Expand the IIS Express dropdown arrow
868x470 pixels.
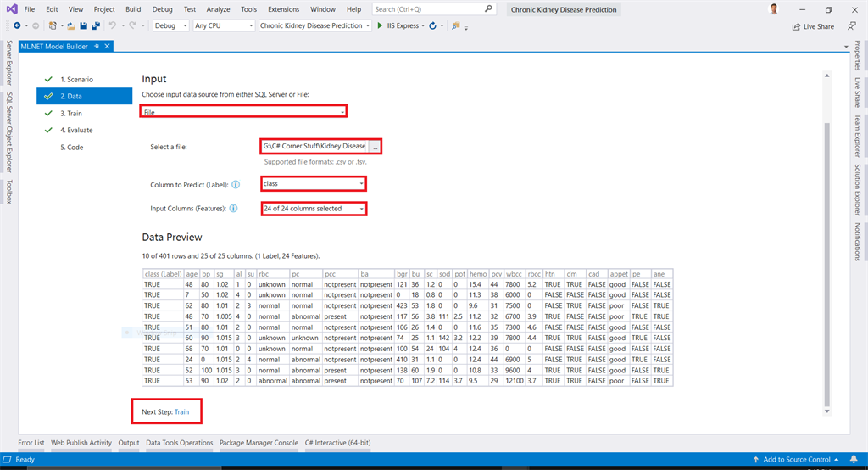coord(423,26)
